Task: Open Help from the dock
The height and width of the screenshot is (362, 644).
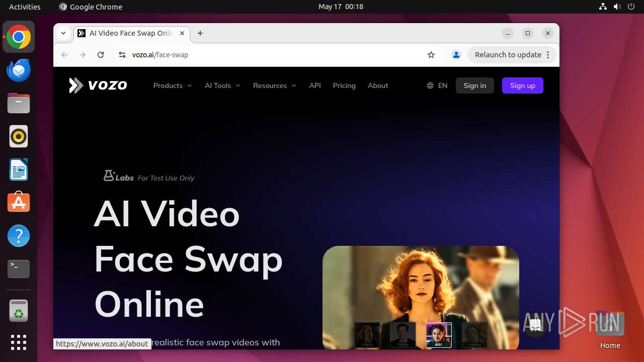Action: pyautogui.click(x=19, y=236)
